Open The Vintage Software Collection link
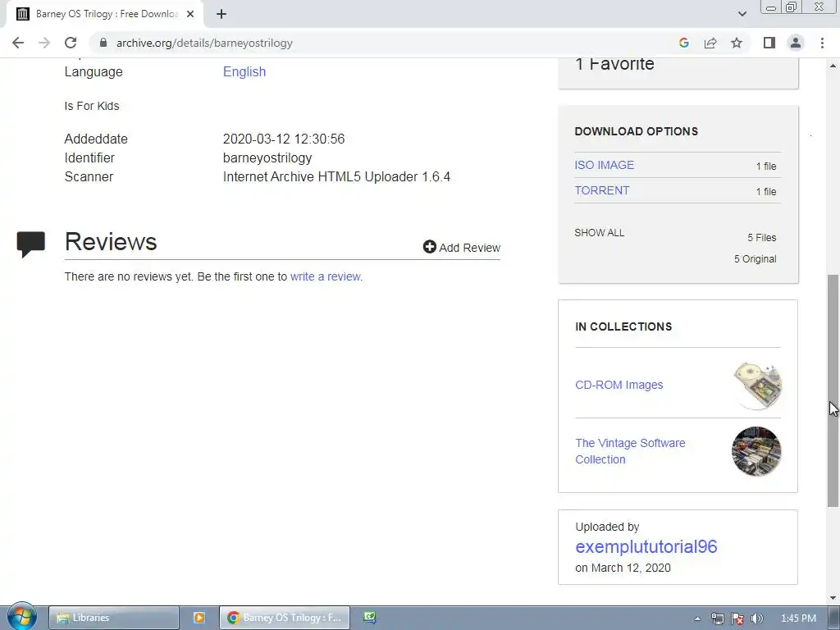840x630 pixels. click(630, 451)
